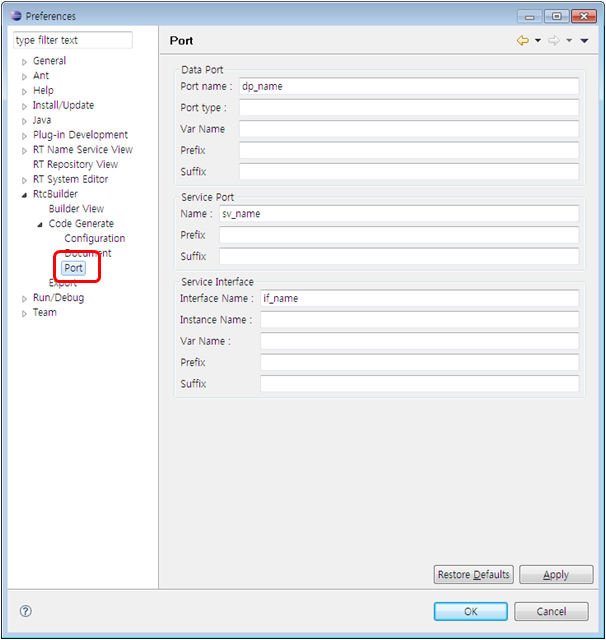Open the help question mark icon

tap(26, 611)
